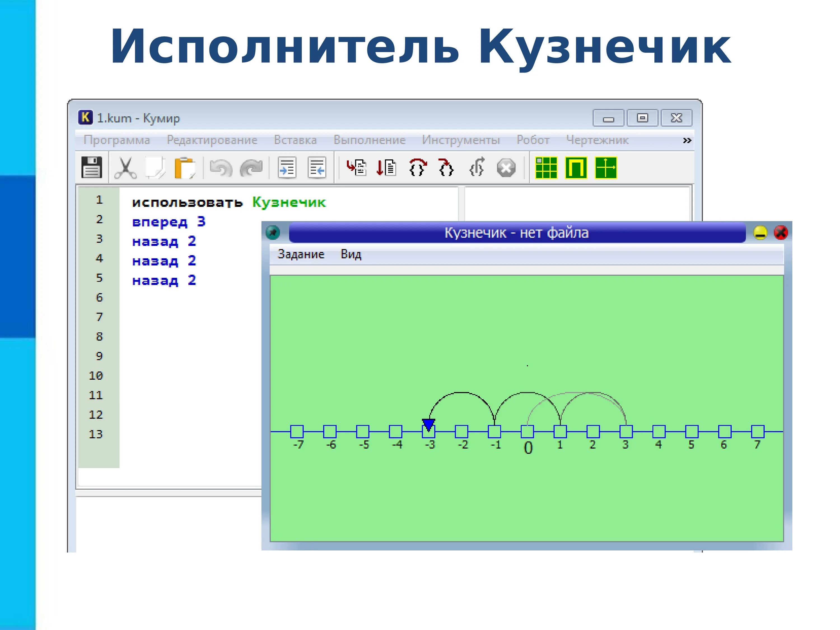Open the Программа menu
The image size is (840, 630).
(116, 140)
